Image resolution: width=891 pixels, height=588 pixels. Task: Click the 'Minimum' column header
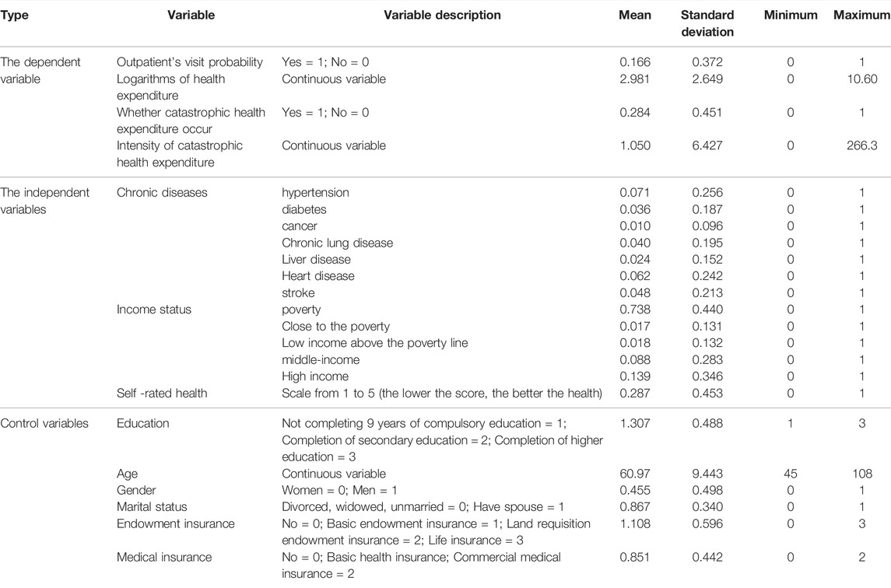pos(791,16)
